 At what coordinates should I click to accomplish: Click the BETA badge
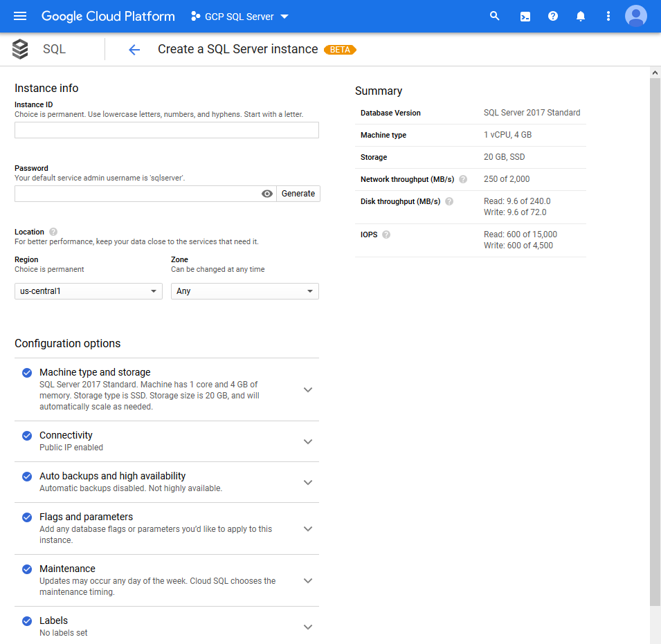[x=340, y=50]
